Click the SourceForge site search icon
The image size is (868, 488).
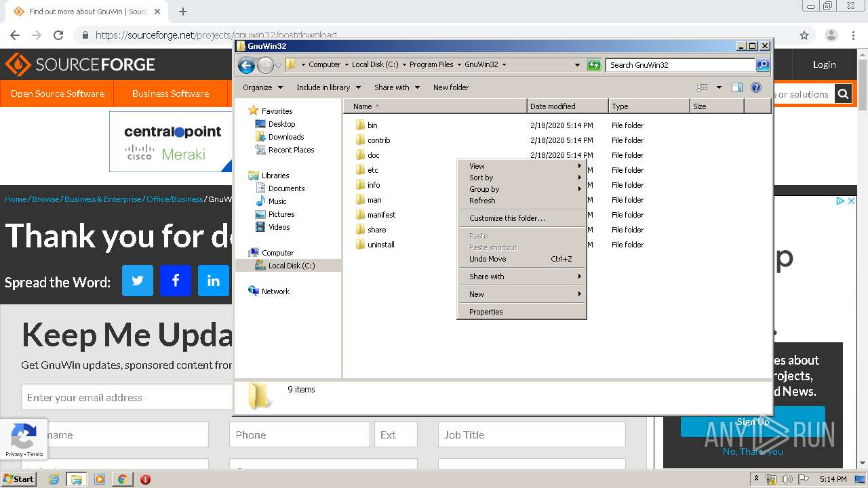pyautogui.click(x=843, y=94)
